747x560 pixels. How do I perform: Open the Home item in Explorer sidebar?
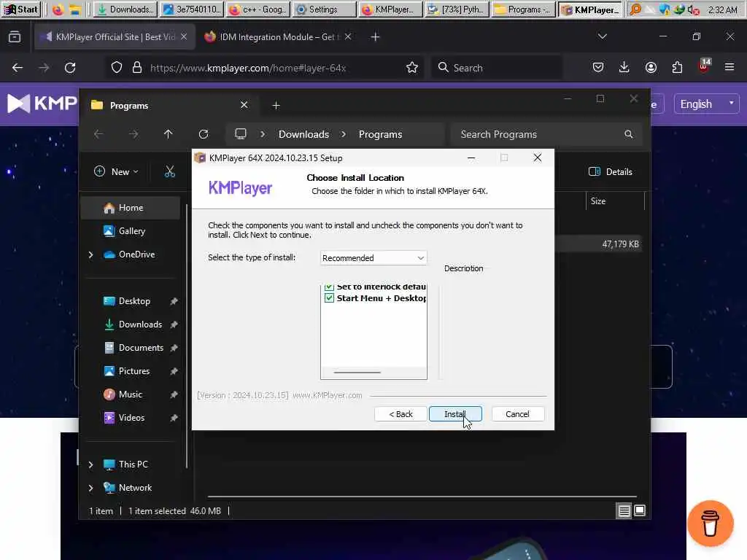coord(131,208)
